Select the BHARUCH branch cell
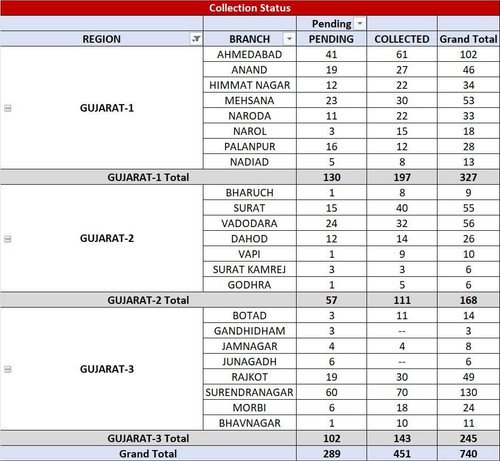 tap(250, 193)
